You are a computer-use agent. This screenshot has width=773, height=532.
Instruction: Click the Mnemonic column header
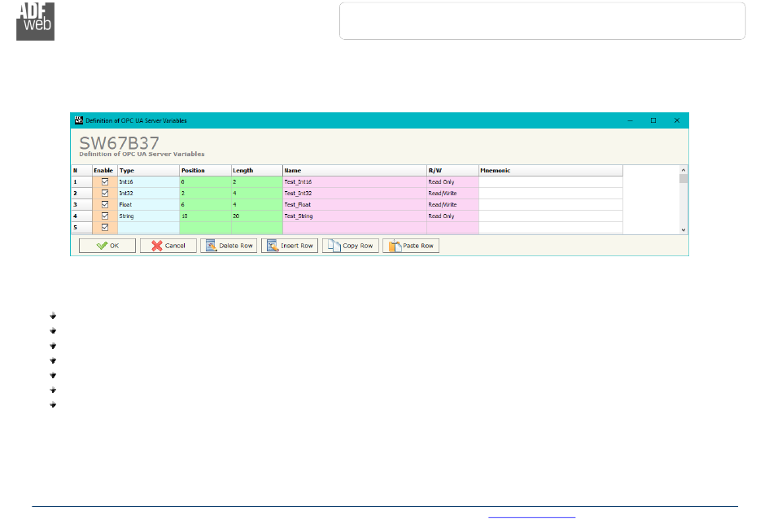click(x=550, y=170)
